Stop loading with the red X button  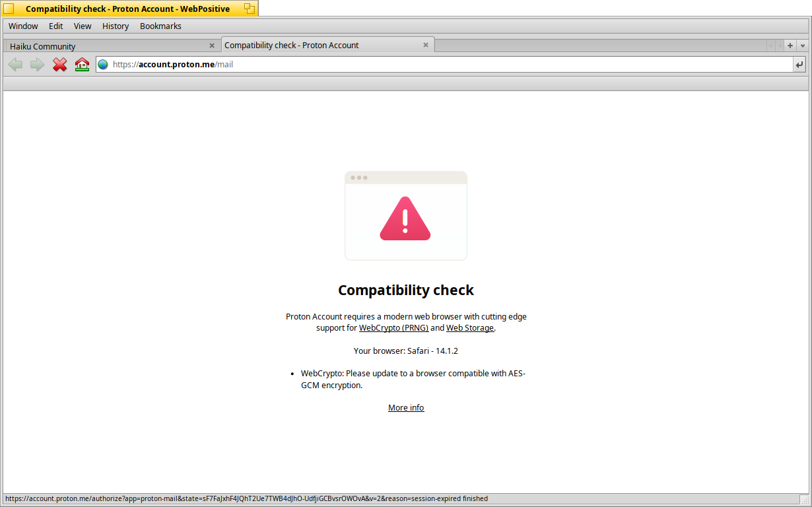click(60, 65)
